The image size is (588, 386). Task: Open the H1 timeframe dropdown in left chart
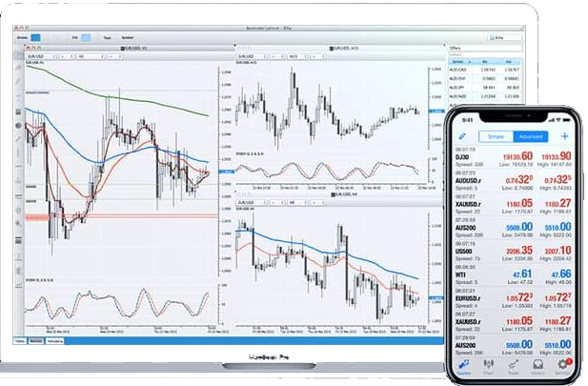(87, 56)
